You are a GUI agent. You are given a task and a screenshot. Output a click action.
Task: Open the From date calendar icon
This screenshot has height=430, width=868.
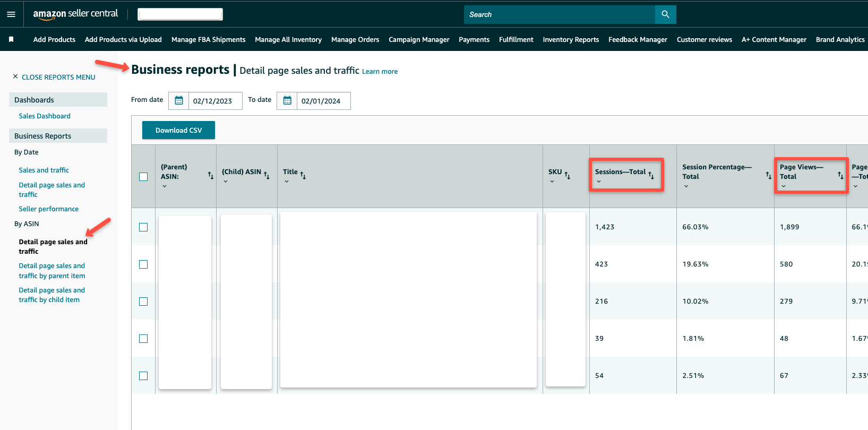tap(179, 101)
